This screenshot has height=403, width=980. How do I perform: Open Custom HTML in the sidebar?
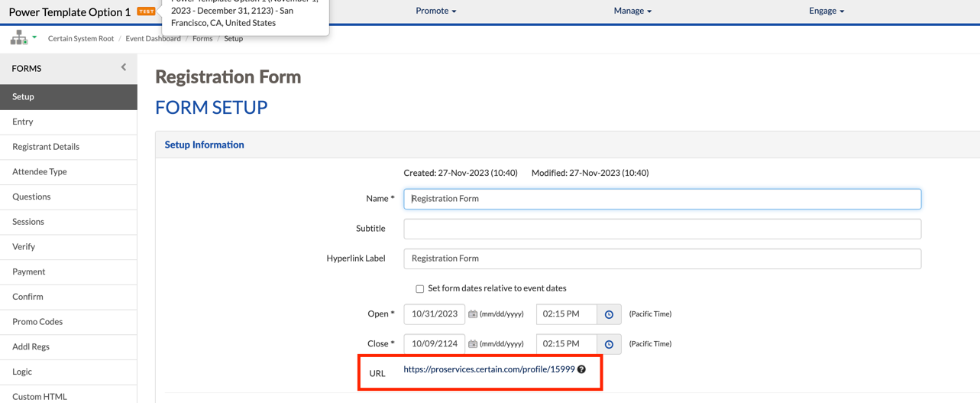point(69,396)
